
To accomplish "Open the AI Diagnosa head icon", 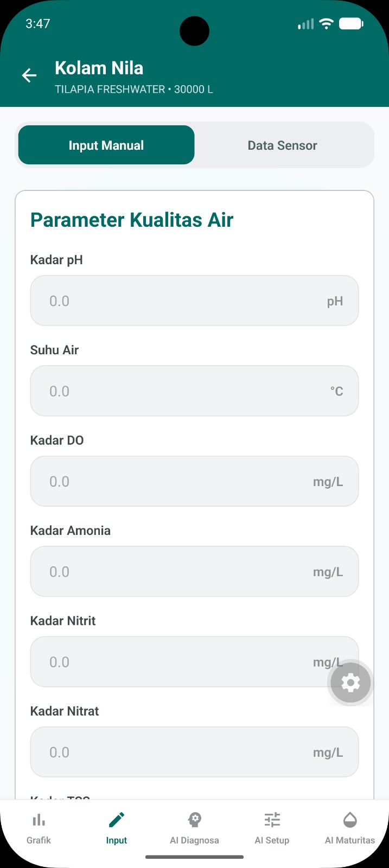I will click(194, 820).
